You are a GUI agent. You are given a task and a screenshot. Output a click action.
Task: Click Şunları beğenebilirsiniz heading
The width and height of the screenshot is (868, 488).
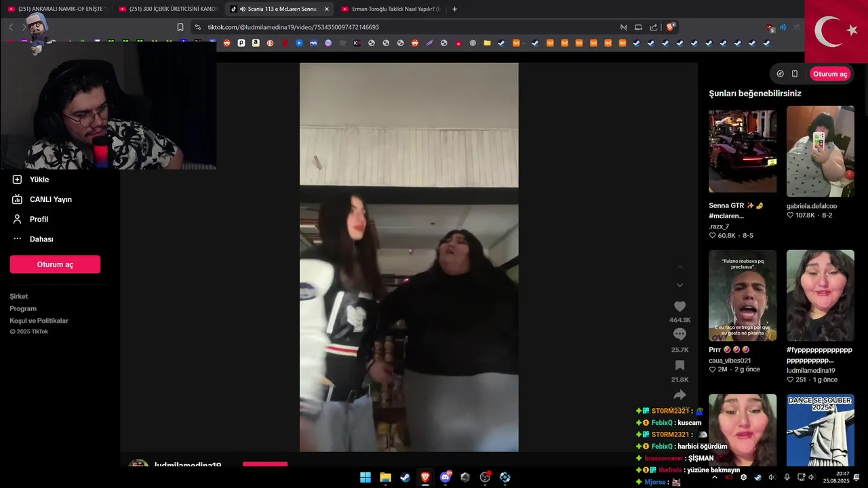755,94
